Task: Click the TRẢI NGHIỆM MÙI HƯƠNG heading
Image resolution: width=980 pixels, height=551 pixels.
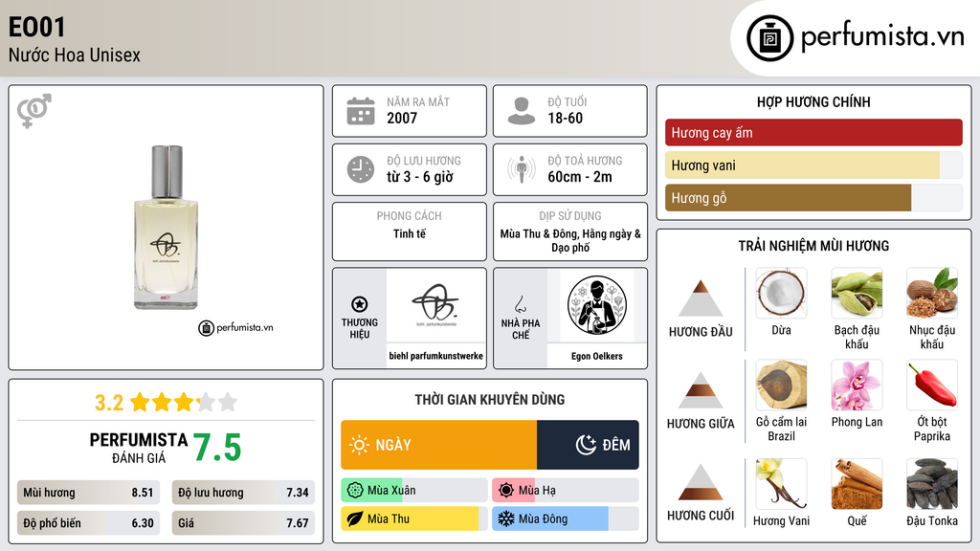Action: coord(813,246)
